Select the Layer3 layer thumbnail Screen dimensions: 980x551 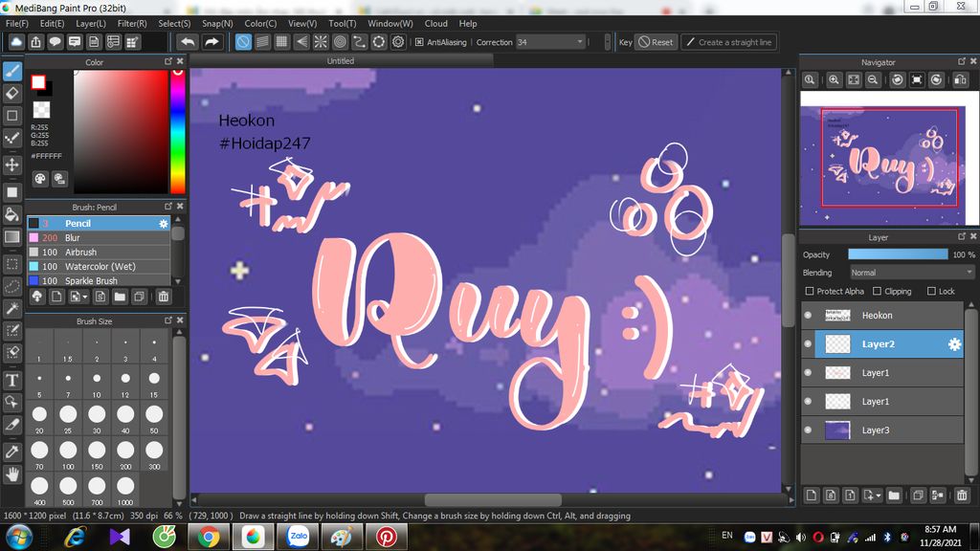click(x=837, y=430)
